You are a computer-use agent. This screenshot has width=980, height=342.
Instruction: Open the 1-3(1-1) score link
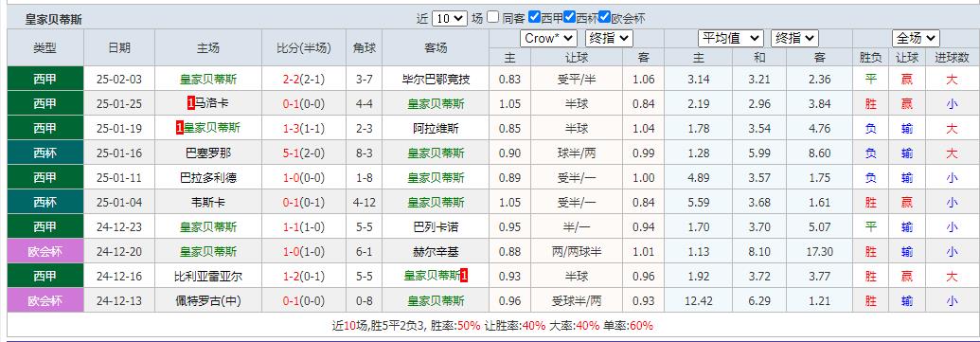coord(304,128)
